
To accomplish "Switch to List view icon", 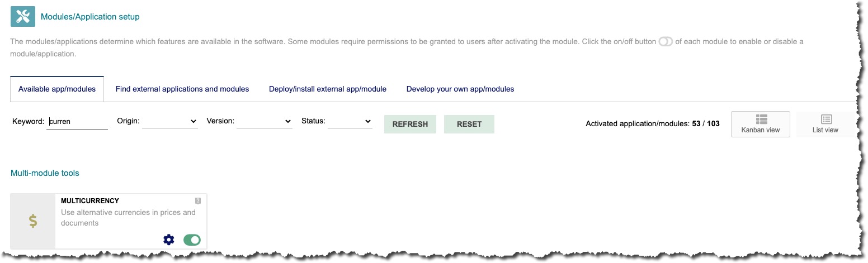I will click(x=826, y=119).
